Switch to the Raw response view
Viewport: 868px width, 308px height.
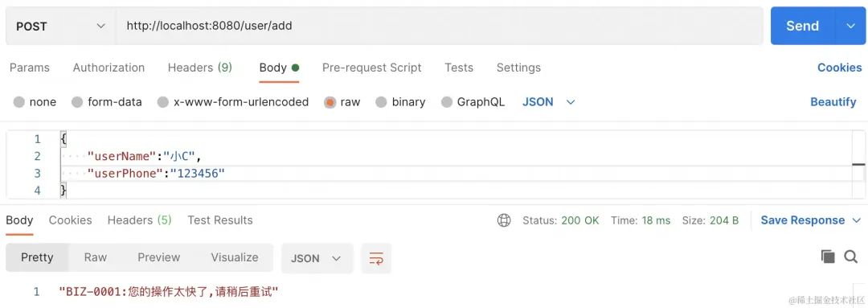coord(95,257)
